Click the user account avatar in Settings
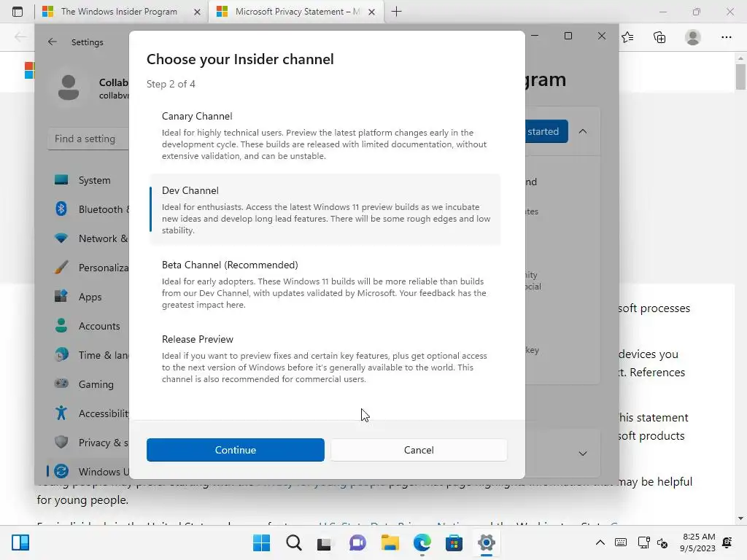The width and height of the screenshot is (747, 560). pyautogui.click(x=69, y=87)
